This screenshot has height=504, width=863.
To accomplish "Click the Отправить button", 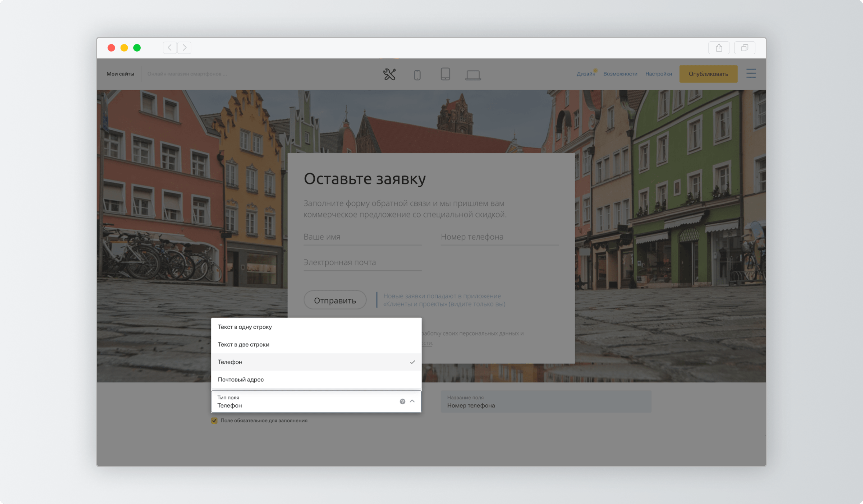I will tap(335, 300).
